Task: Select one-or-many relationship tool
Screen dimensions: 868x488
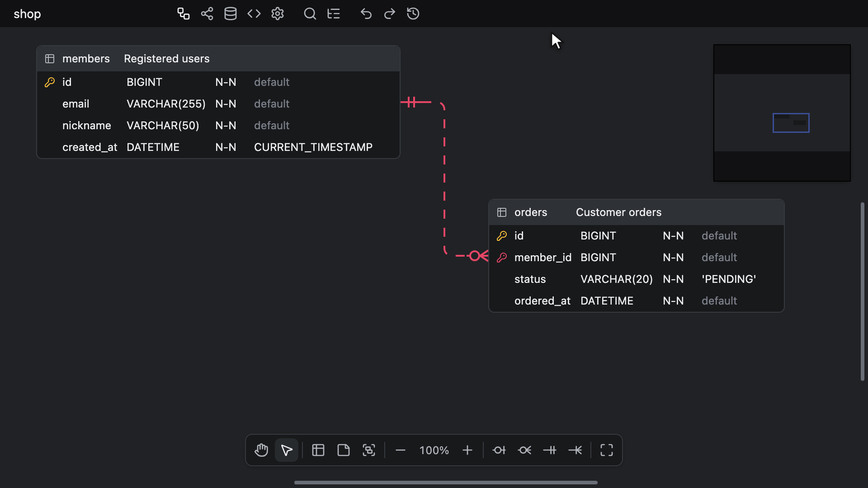Action: coord(575,450)
